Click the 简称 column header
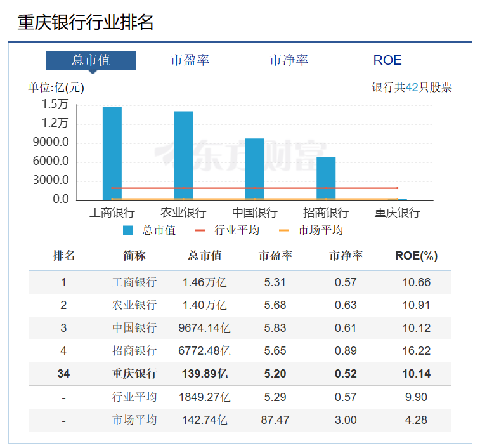 pyautogui.click(x=134, y=256)
